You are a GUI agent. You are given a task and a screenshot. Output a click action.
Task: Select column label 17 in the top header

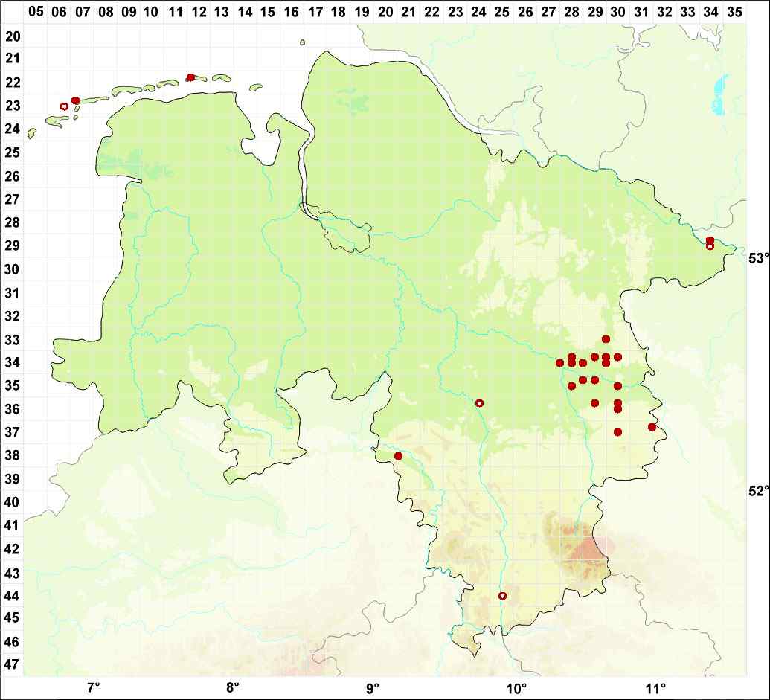coord(315,12)
